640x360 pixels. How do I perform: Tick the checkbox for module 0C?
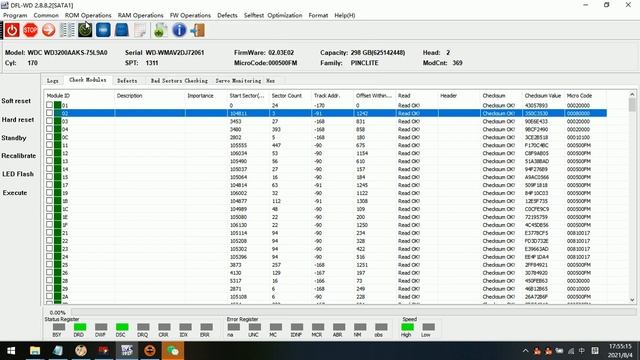(x=49, y=137)
